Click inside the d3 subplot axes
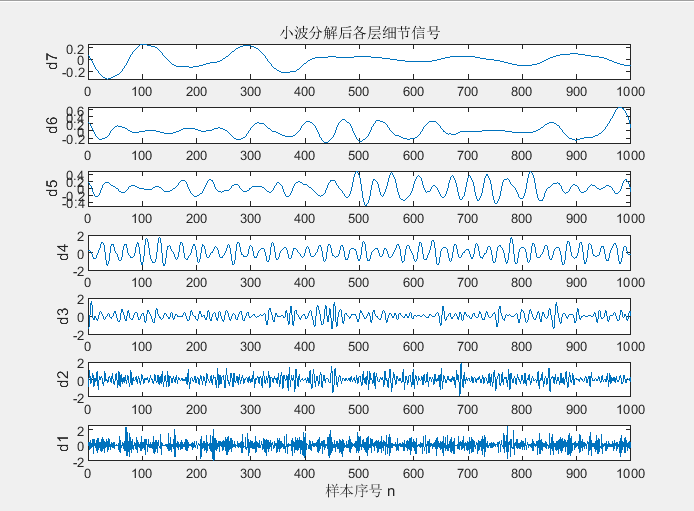The width and height of the screenshot is (694, 511). click(359, 317)
